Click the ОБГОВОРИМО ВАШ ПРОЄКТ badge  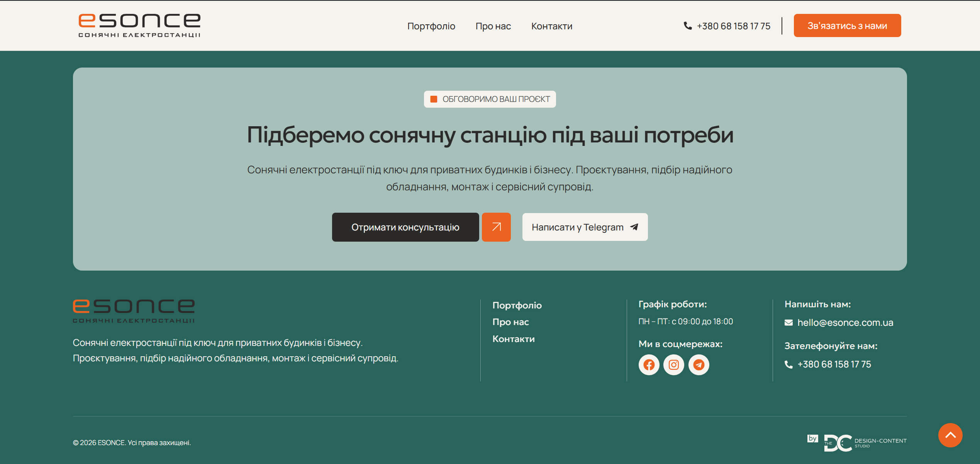point(490,99)
